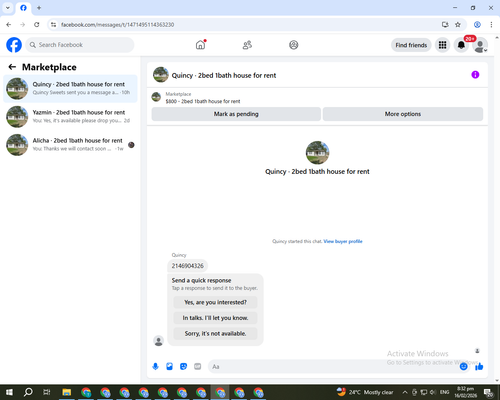Send quick reply 'Sorry, it's not available.'
The image size is (500, 400).
pos(215,333)
